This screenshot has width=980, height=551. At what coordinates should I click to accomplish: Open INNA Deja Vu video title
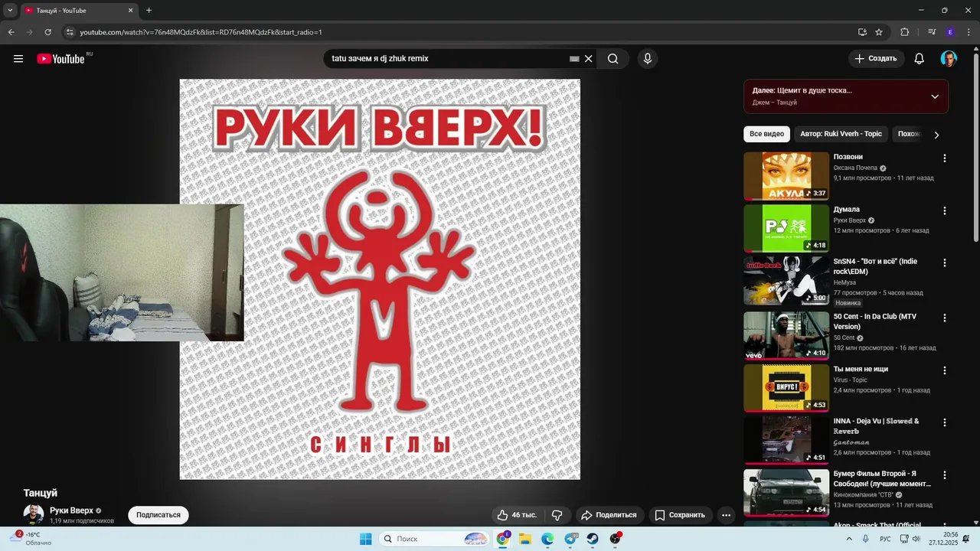[x=877, y=426]
